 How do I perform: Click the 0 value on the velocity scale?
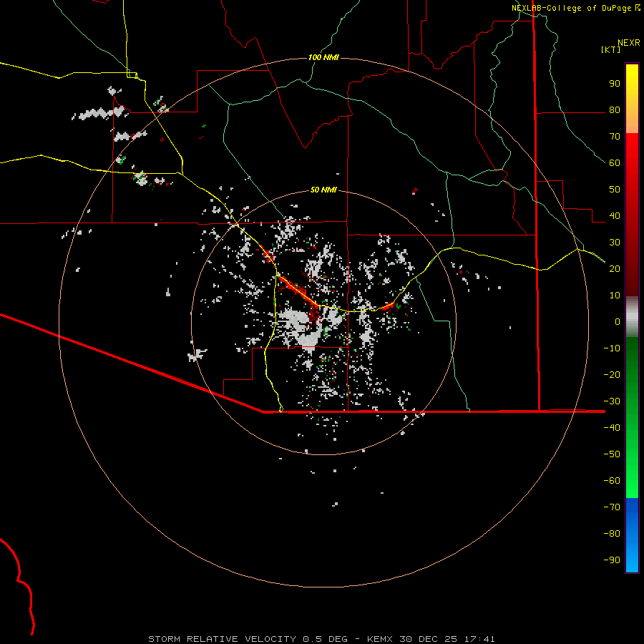(x=618, y=322)
